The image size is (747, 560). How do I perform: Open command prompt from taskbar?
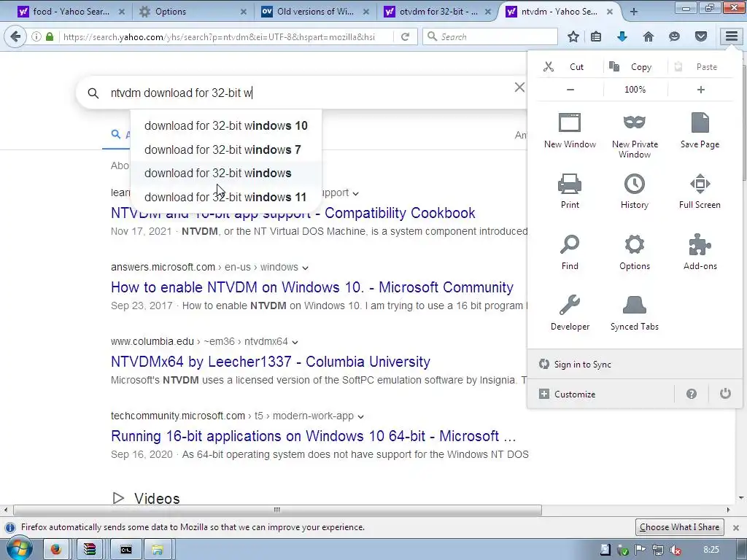point(125,550)
